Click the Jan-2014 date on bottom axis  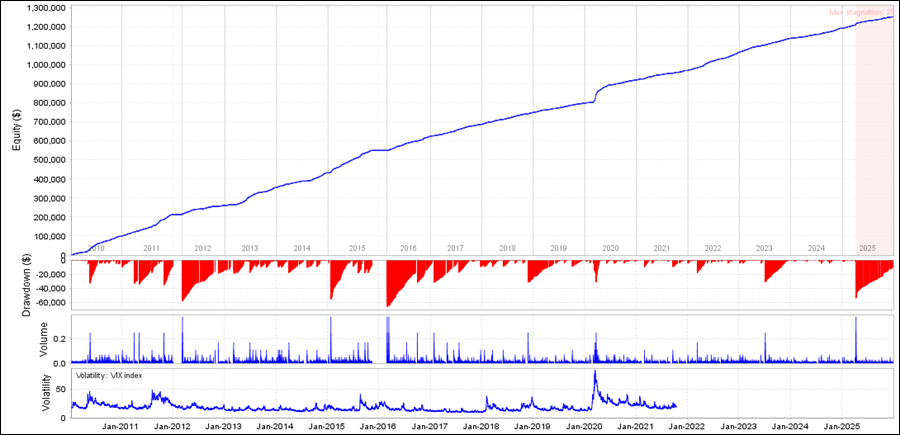pyautogui.click(x=275, y=428)
